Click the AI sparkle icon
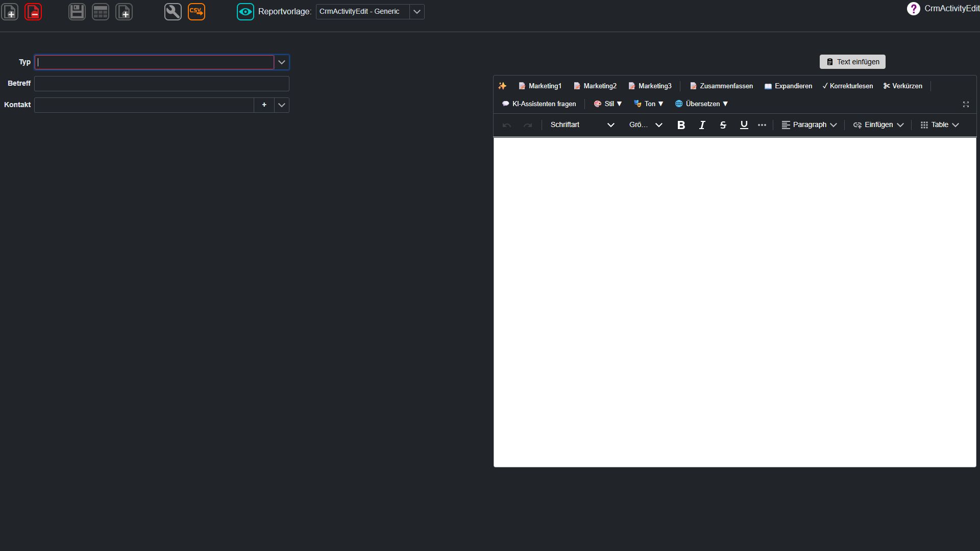Viewport: 980px width, 551px height. (502, 86)
